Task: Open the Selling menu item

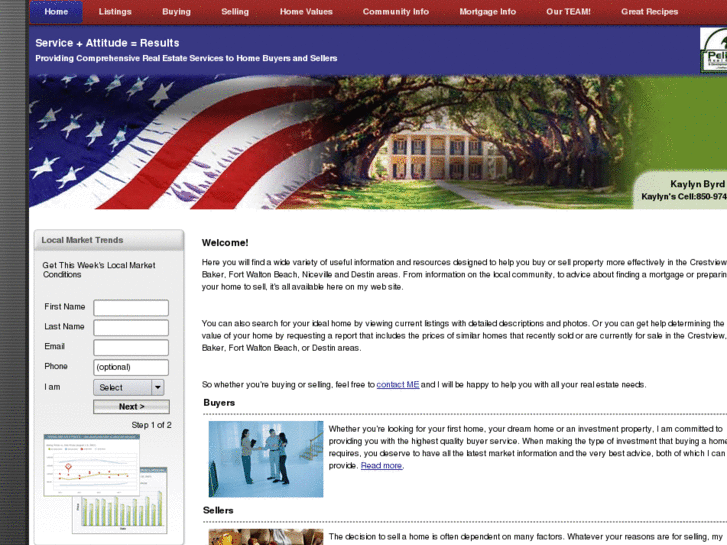Action: (235, 12)
